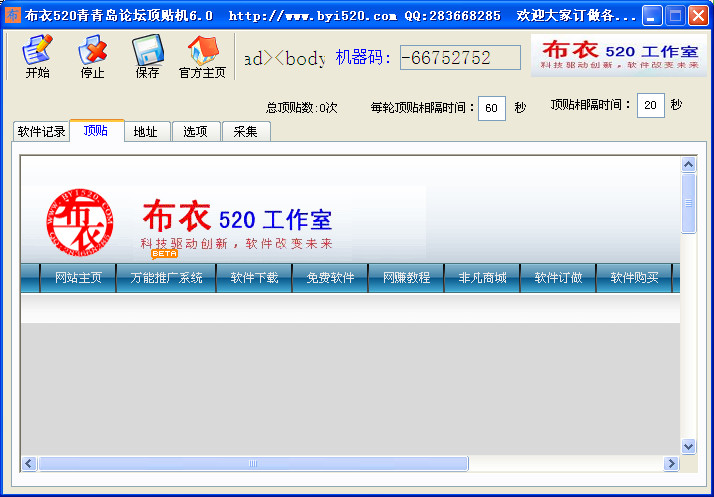Open the 地址 tab
Viewport: 714px width, 497px height.
tap(146, 132)
